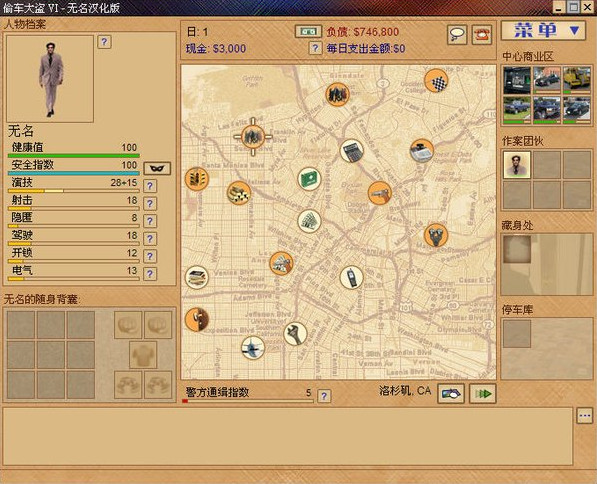597x484 pixels.
Task: Click the green first-aid kit map icon
Action: pyautogui.click(x=309, y=179)
